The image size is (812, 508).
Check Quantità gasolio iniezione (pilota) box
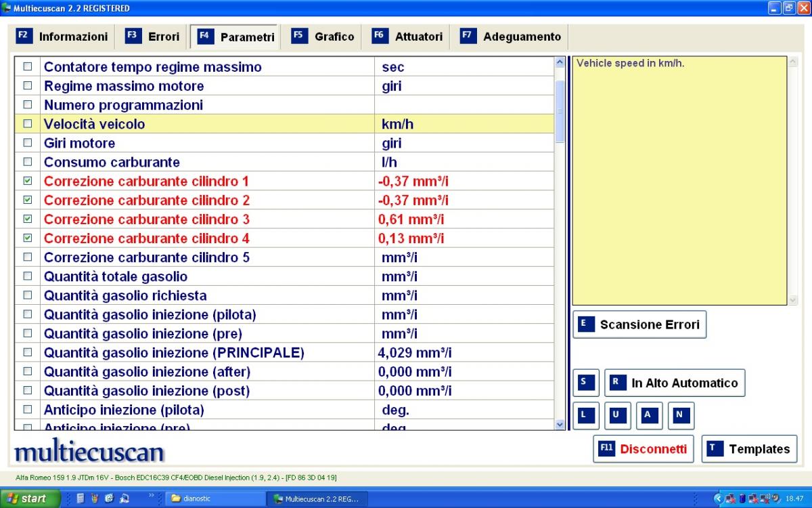coord(28,314)
